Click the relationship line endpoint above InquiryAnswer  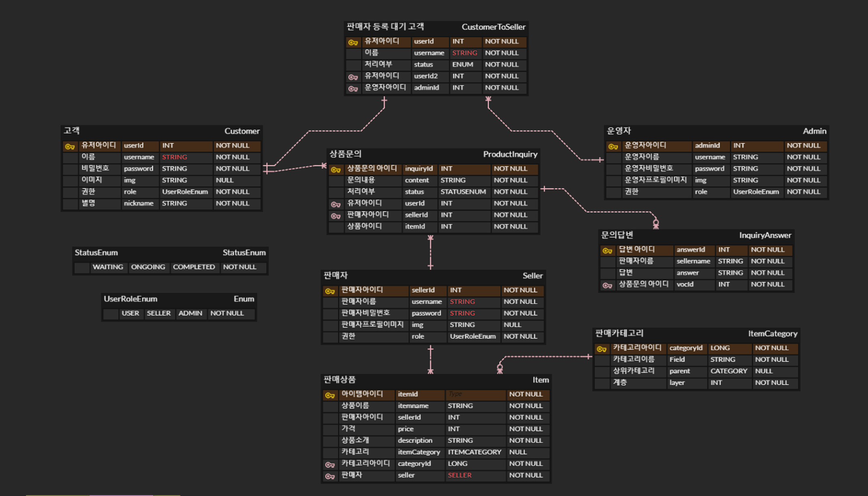point(655,224)
